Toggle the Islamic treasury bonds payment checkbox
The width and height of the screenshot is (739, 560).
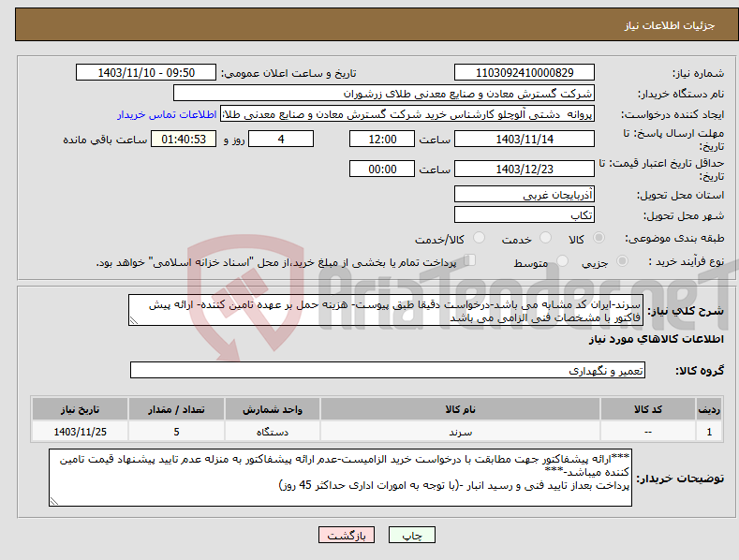pos(469,260)
